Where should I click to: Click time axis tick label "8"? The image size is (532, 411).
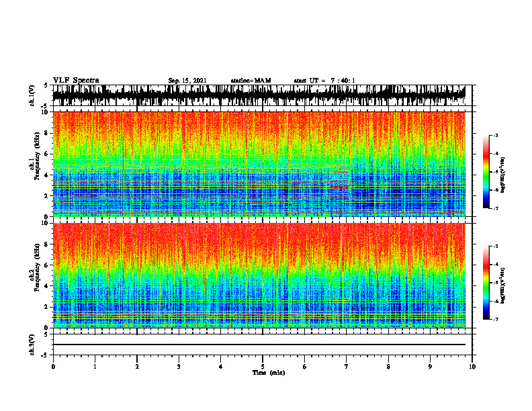point(388,367)
